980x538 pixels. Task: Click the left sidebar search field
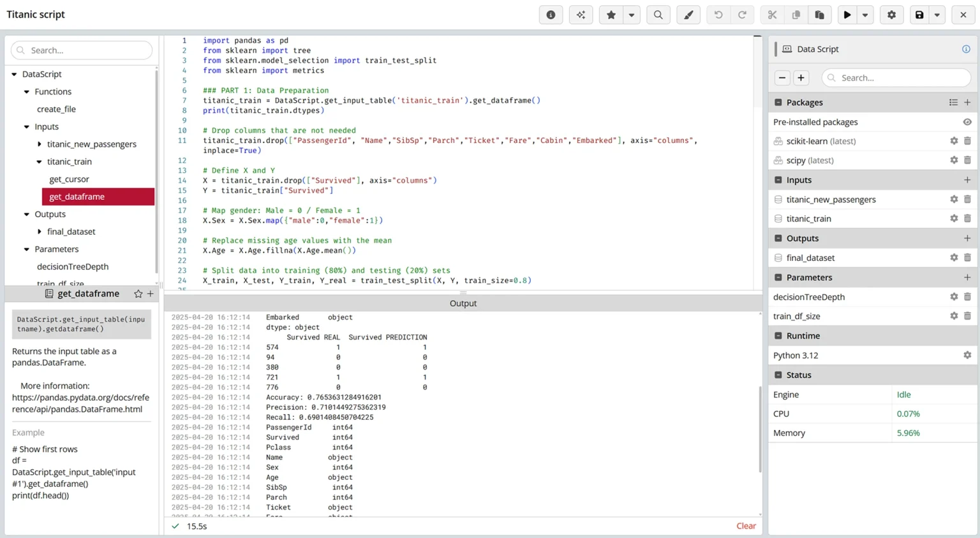point(82,50)
